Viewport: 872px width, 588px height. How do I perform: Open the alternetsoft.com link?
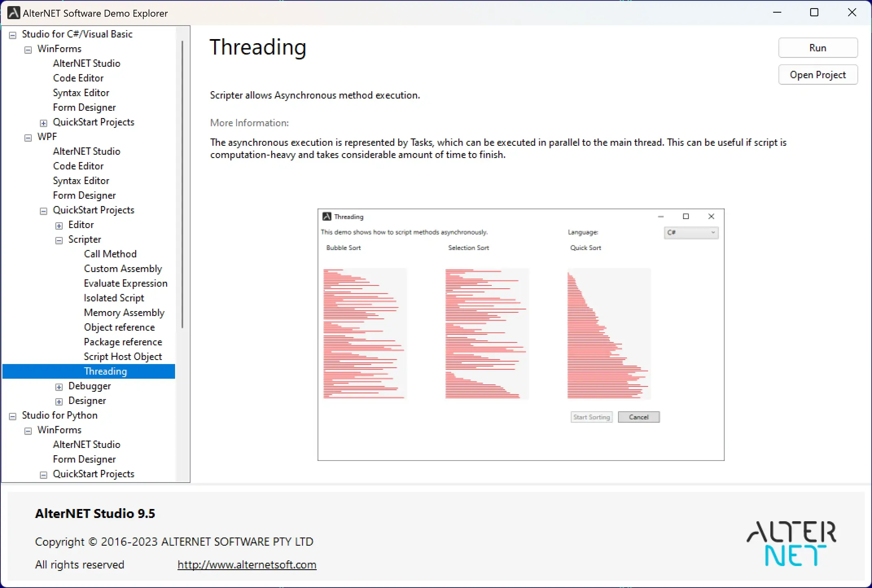(x=247, y=565)
